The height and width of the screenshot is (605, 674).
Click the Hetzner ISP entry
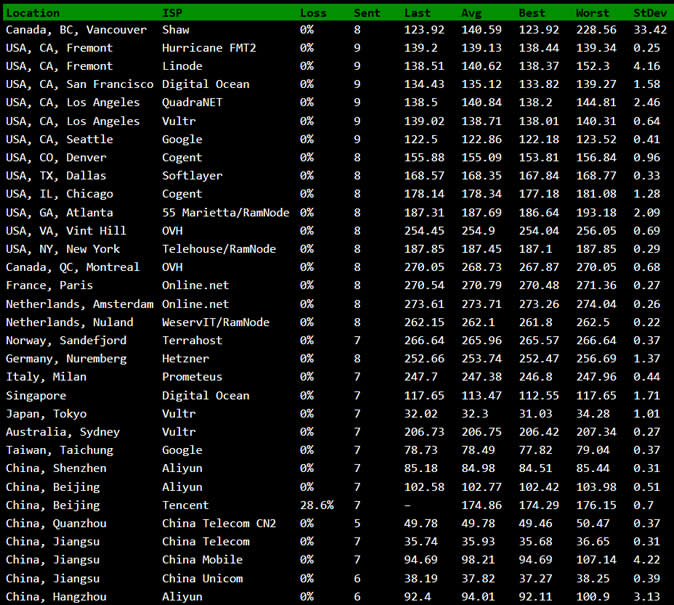(x=185, y=359)
